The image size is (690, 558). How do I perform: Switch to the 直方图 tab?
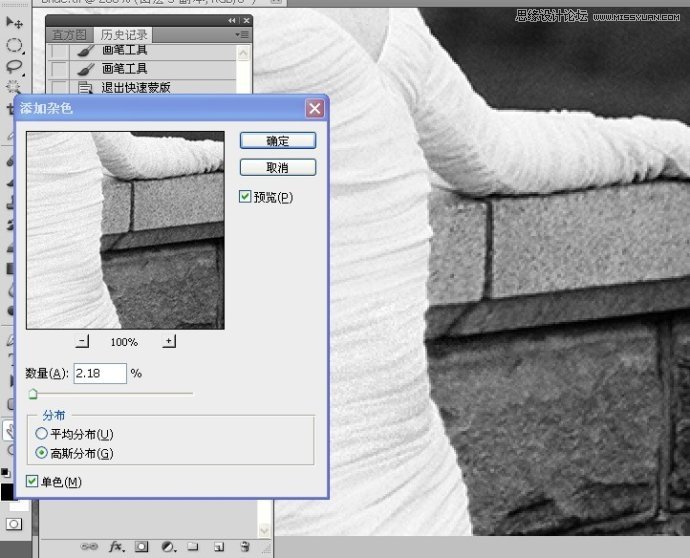(x=70, y=35)
